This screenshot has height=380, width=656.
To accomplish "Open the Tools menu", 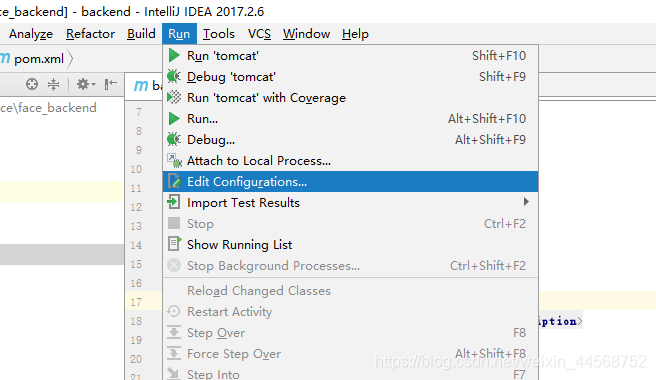I will pos(219,34).
